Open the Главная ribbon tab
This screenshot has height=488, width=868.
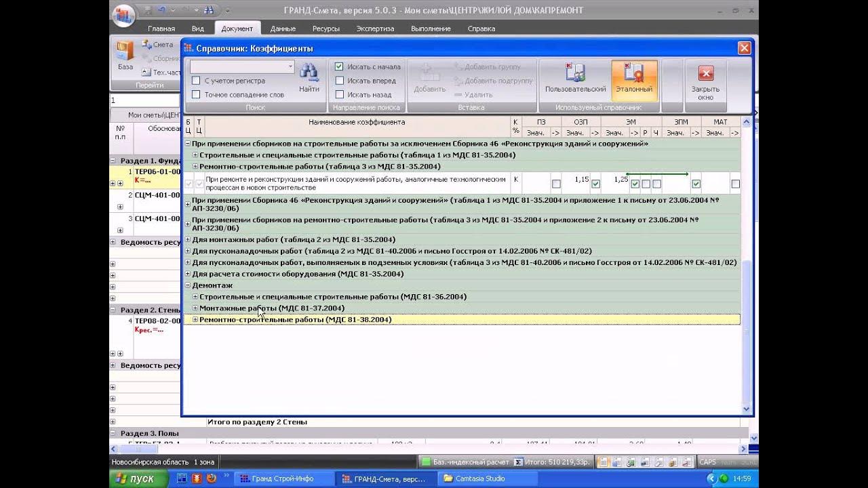tap(161, 28)
